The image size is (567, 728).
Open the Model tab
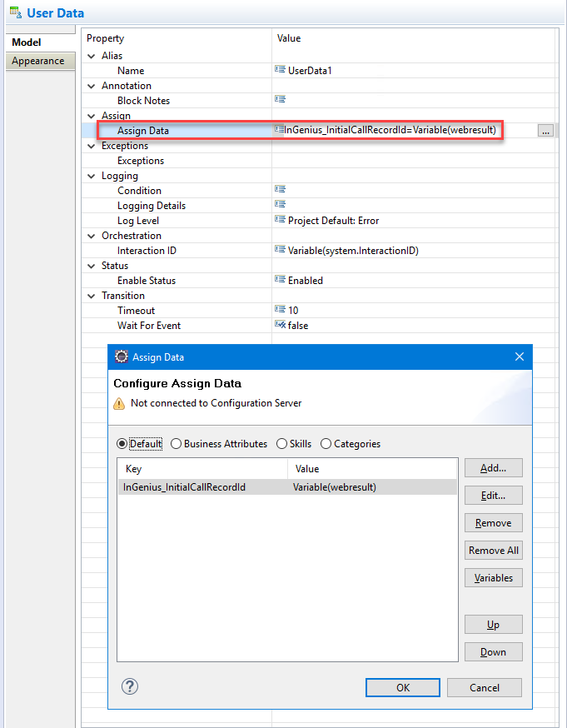[x=27, y=42]
